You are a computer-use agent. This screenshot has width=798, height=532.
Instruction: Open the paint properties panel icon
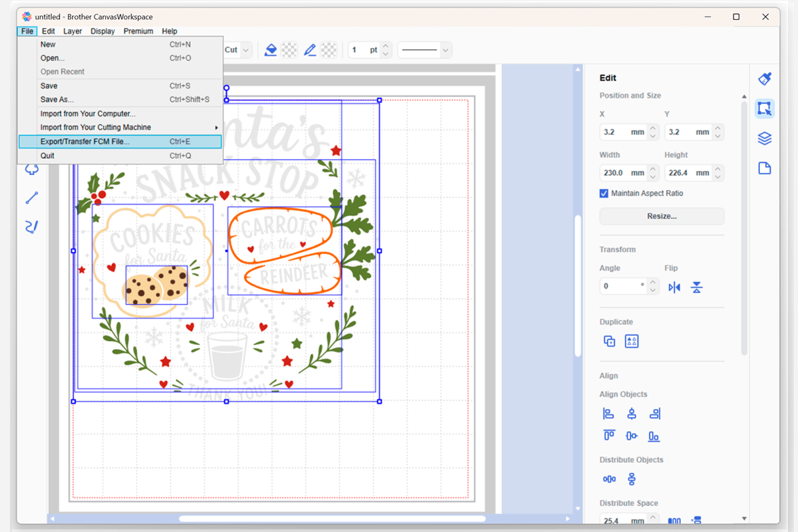[x=765, y=78]
